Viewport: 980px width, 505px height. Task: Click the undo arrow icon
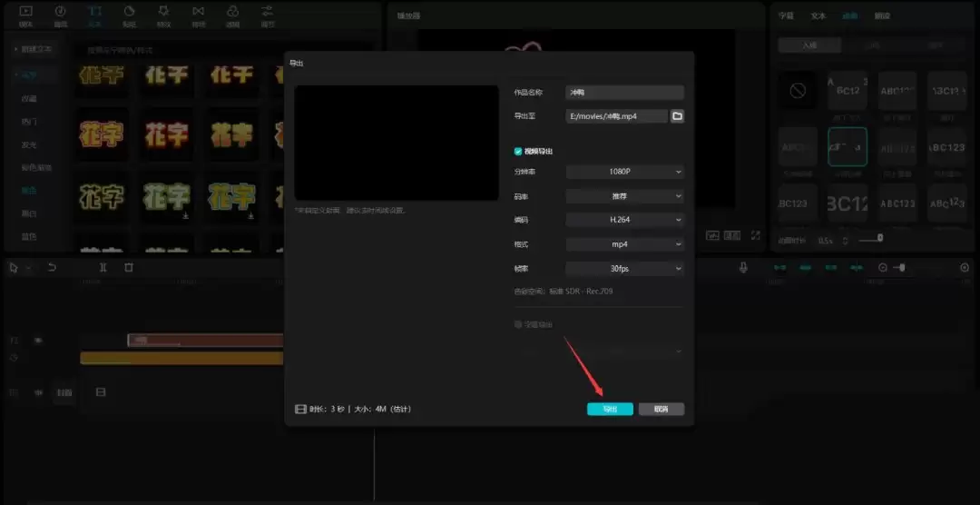coord(52,267)
